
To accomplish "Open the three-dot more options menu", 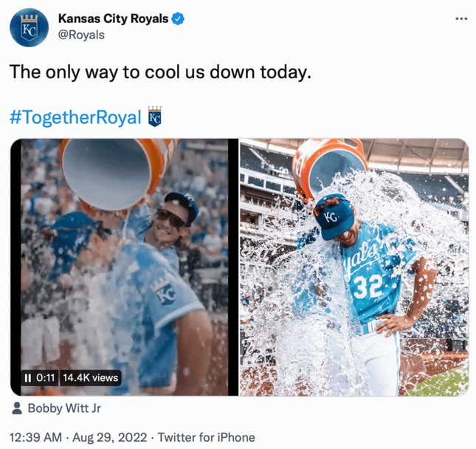I will (461, 19).
